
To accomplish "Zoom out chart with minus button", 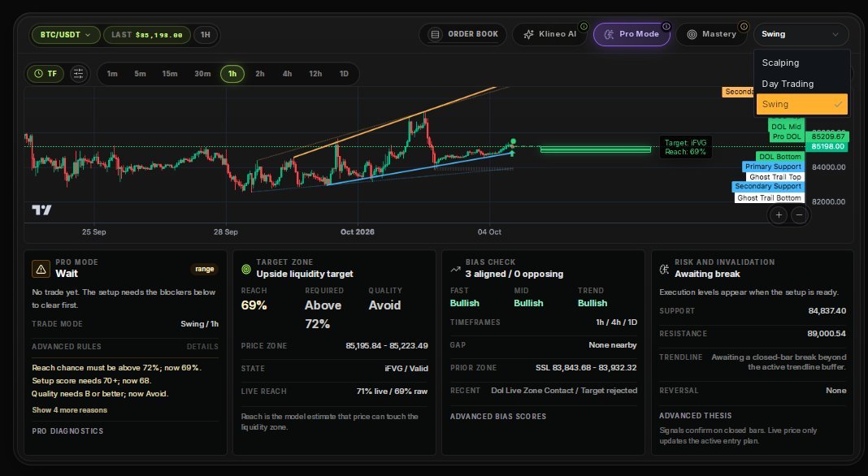I will [x=799, y=214].
